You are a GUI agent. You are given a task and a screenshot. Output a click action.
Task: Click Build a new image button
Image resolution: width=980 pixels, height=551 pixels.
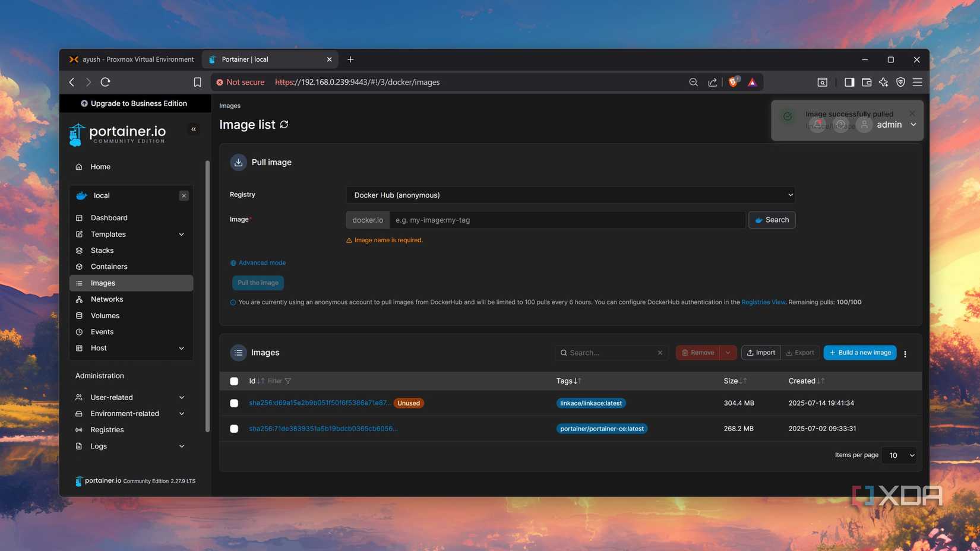click(x=859, y=353)
